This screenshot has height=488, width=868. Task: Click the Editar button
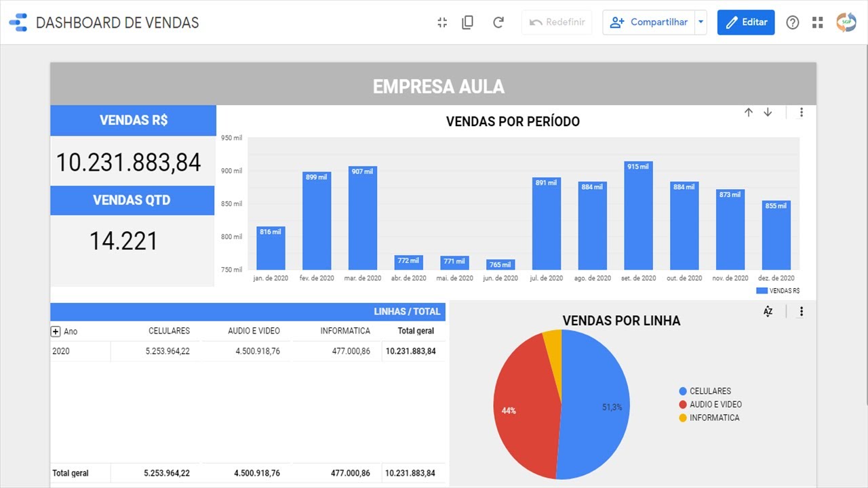click(746, 22)
